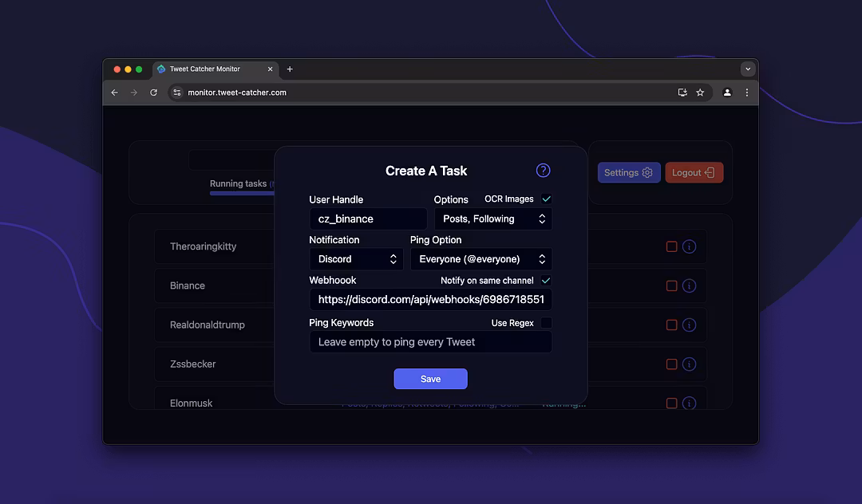This screenshot has width=862, height=504.
Task: Reload the page
Action: pyautogui.click(x=153, y=93)
